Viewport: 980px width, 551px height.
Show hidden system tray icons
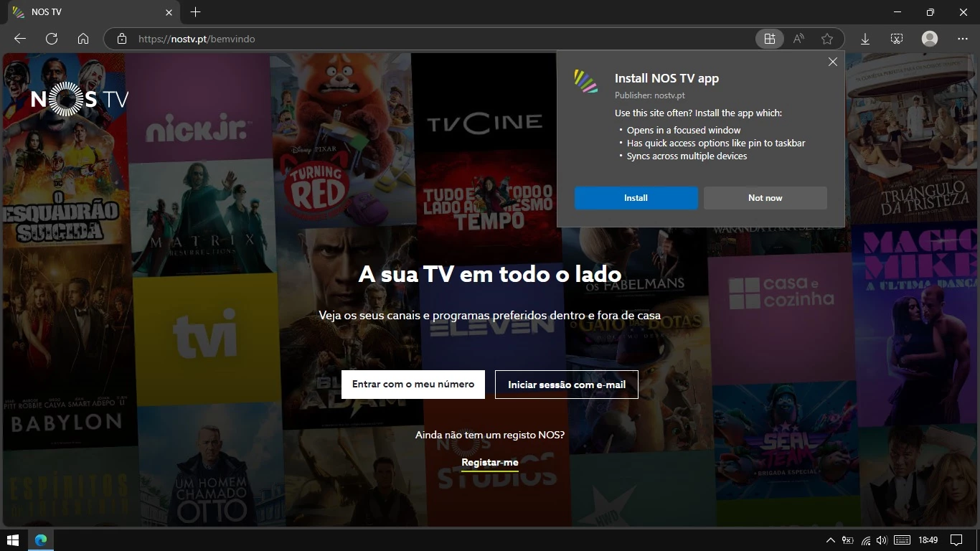(831, 540)
